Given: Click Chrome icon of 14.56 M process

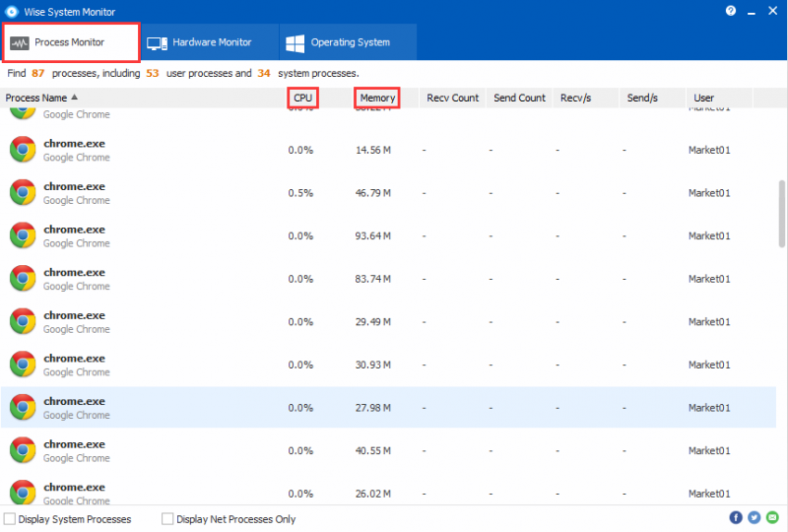Looking at the screenshot, I should coord(23,150).
